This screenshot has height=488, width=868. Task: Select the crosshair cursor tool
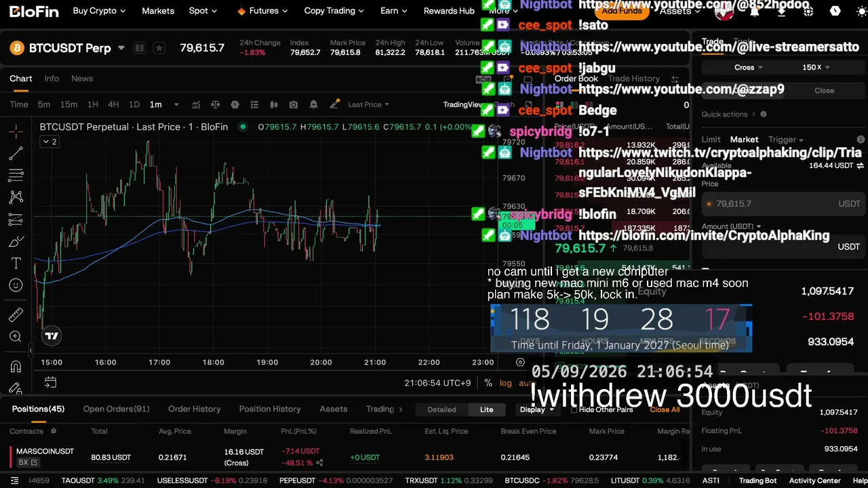pyautogui.click(x=16, y=131)
